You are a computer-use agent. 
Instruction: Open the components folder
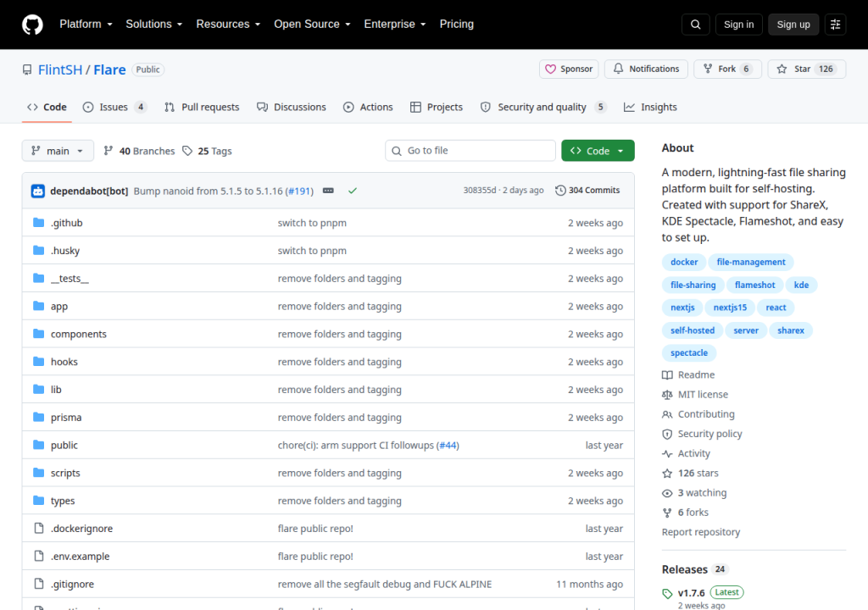click(x=79, y=334)
